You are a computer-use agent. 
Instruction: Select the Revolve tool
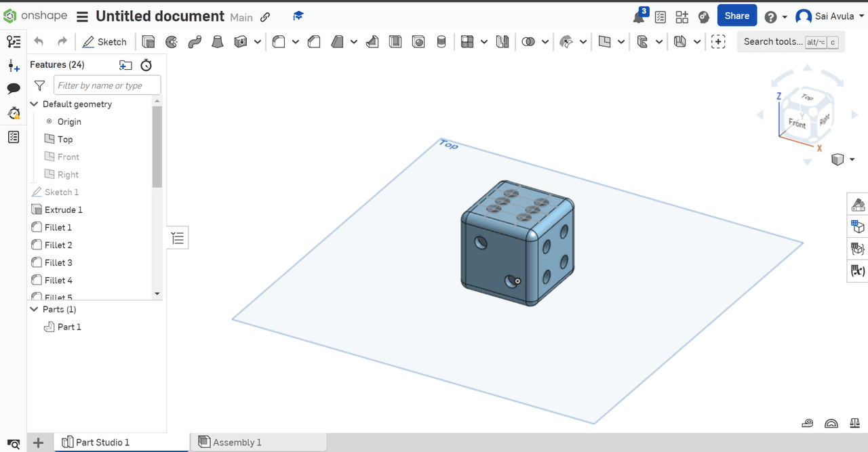(172, 42)
